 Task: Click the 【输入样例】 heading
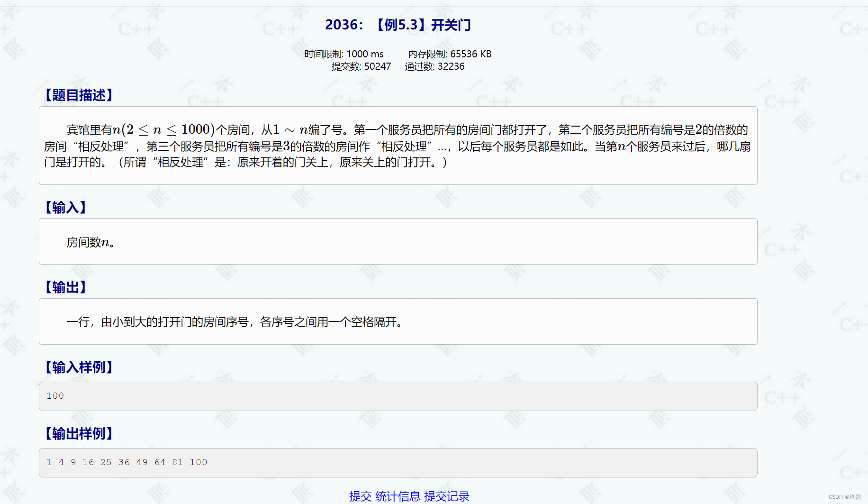click(79, 367)
